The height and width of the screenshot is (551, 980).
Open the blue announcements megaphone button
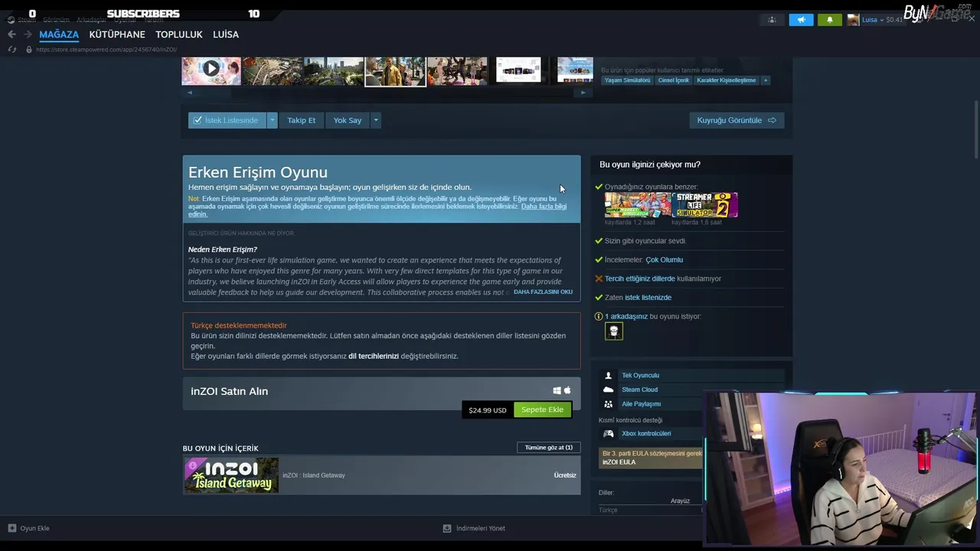pos(801,20)
